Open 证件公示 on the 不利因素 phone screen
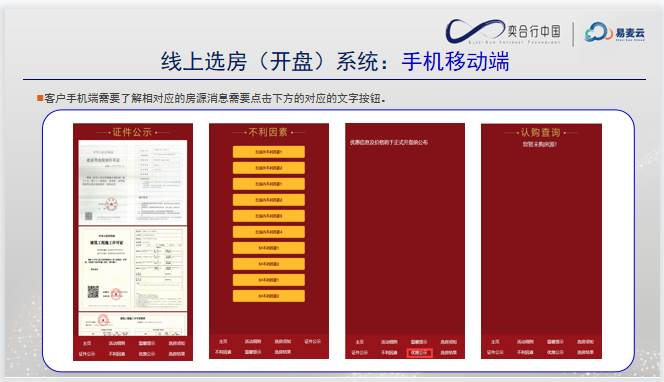Viewport: 664px width, 382px height. [x=313, y=341]
